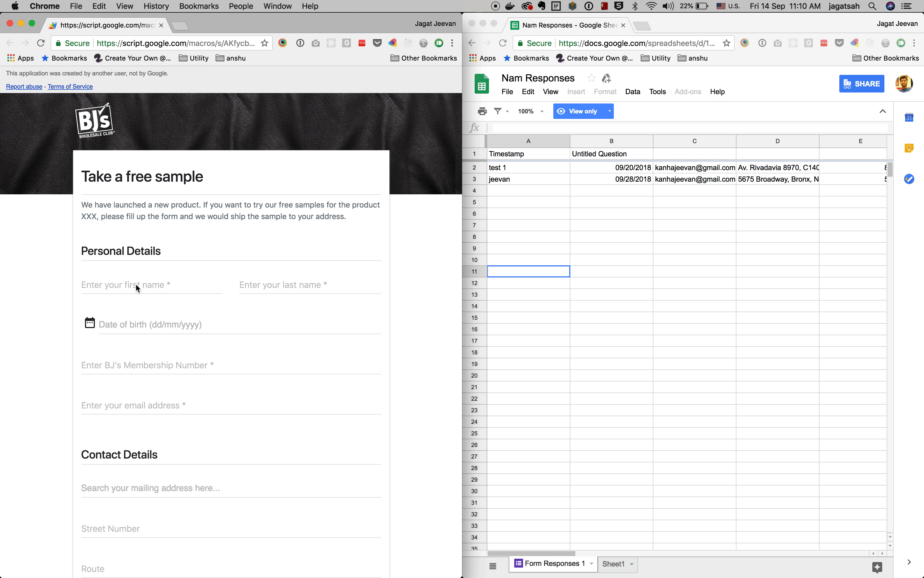
Task: Open the Data menu in Sheets
Action: pyautogui.click(x=633, y=92)
